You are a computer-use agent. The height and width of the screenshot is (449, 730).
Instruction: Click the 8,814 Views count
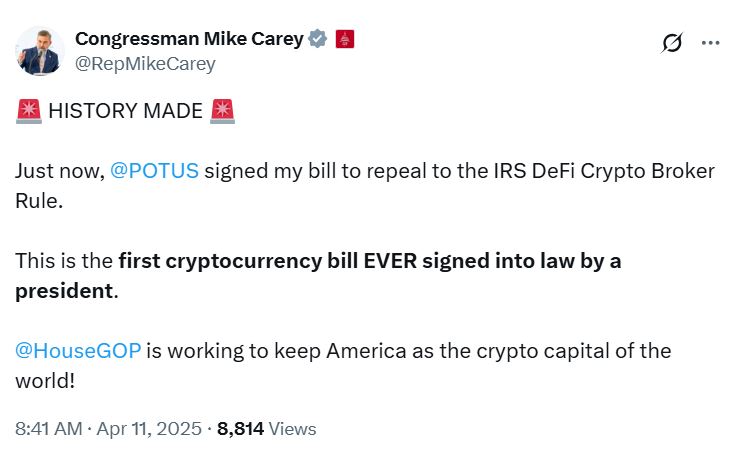click(x=266, y=428)
